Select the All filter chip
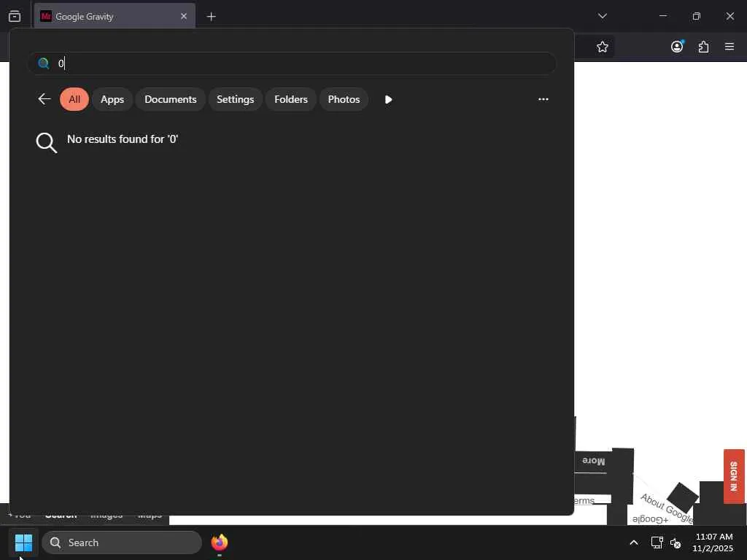Screen dimensions: 747x560 coord(74,99)
